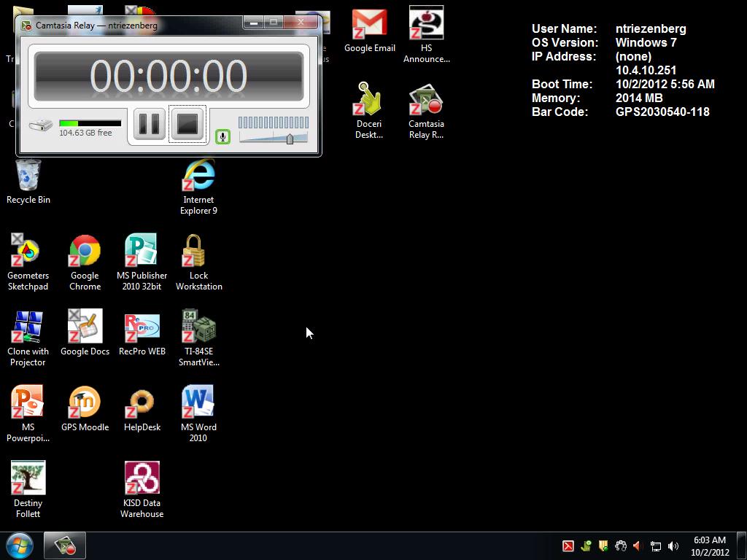747x560 pixels.
Task: Toggle the microphone in Camtasia Relay
Action: point(222,136)
